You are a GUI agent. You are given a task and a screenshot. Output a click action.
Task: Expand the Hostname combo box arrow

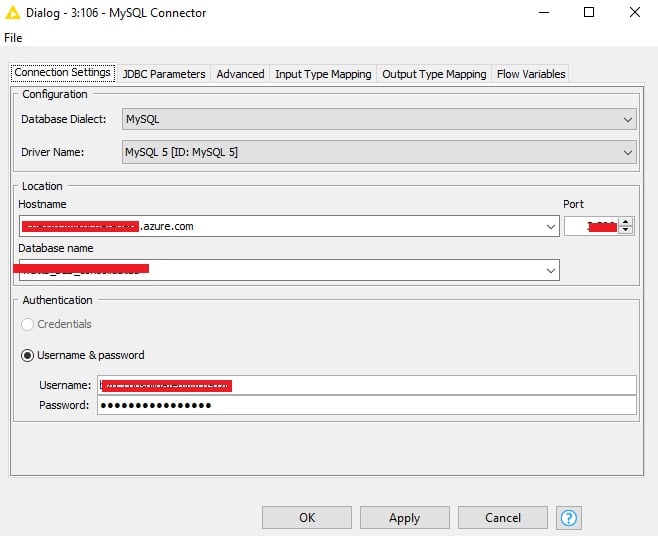pyautogui.click(x=550, y=227)
